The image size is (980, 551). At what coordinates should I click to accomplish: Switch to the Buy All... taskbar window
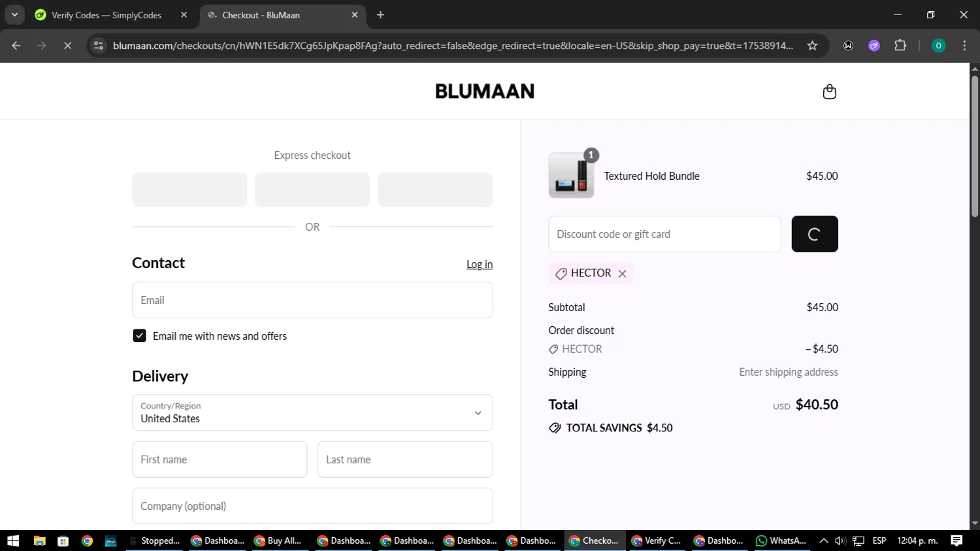278,541
